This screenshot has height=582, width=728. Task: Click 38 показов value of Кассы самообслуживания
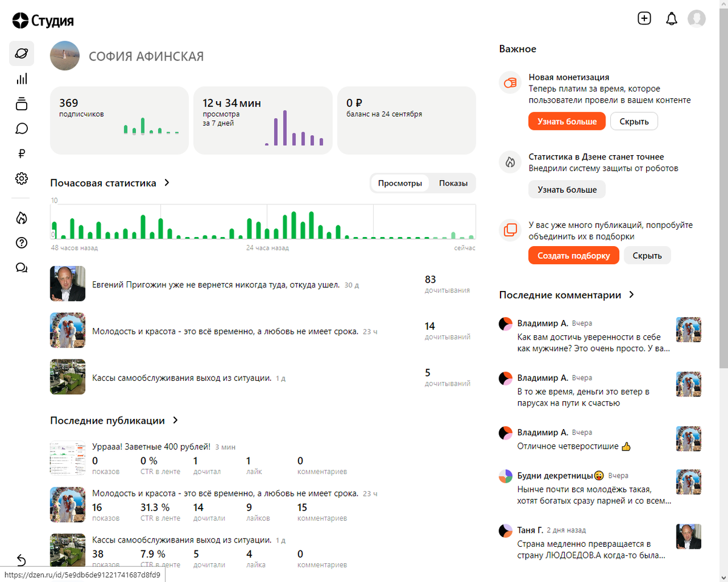tap(98, 554)
